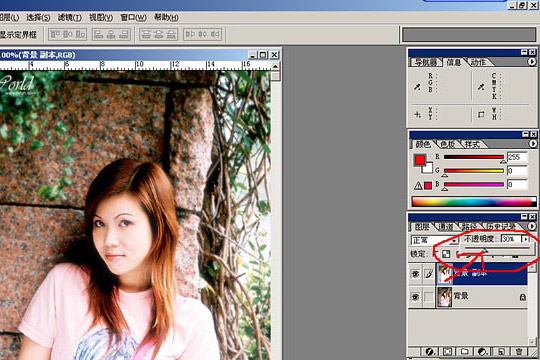Switch to the 导航器 tab

point(426,62)
